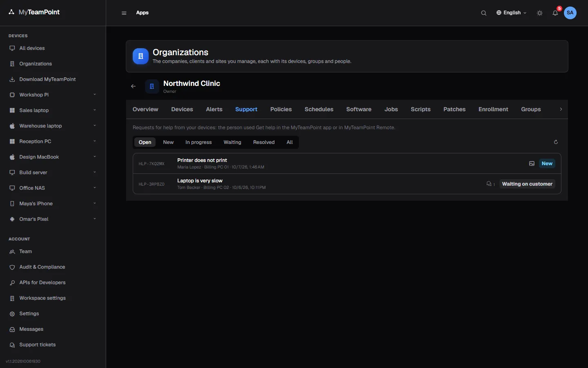Image resolution: width=588 pixels, height=368 pixels.
Task: Click the Settings gear icon
Action: pyautogui.click(x=12, y=314)
